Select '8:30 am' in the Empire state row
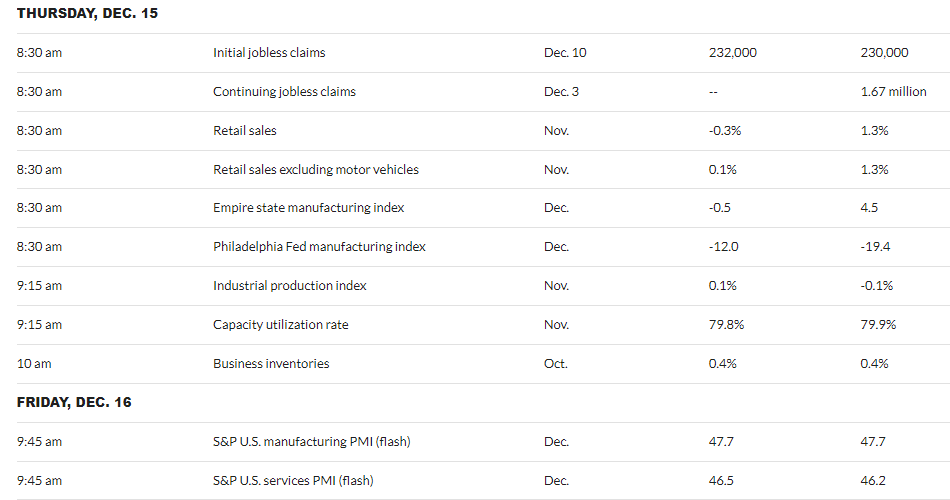Image resolution: width=950 pixels, height=500 pixels. pyautogui.click(x=39, y=207)
